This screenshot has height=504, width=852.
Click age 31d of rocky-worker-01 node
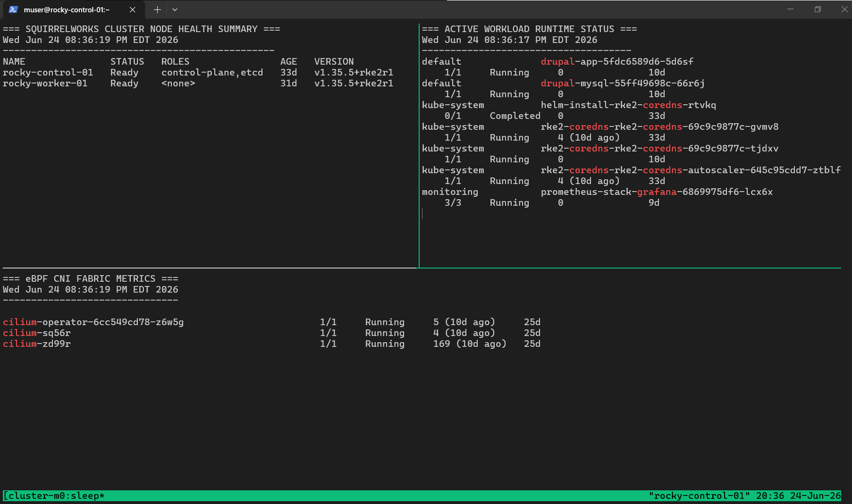(x=289, y=84)
